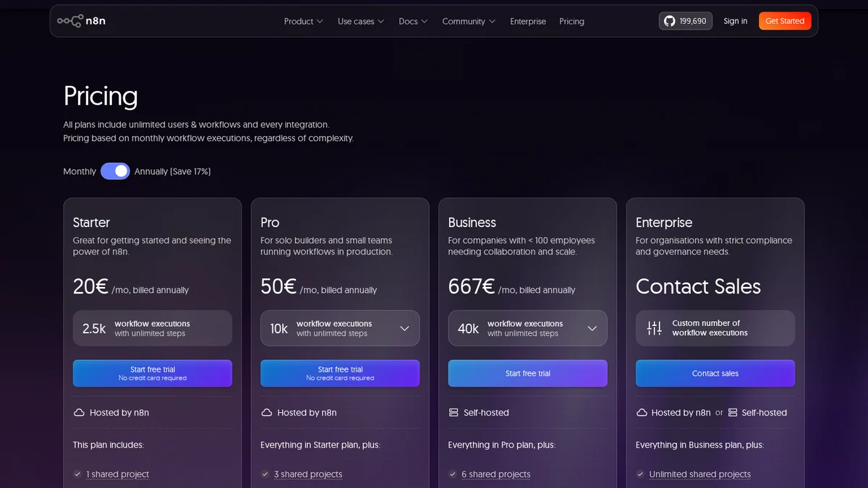This screenshot has width=868, height=488.
Task: Click the sliders icon for custom workflow executions
Action: tap(654, 328)
